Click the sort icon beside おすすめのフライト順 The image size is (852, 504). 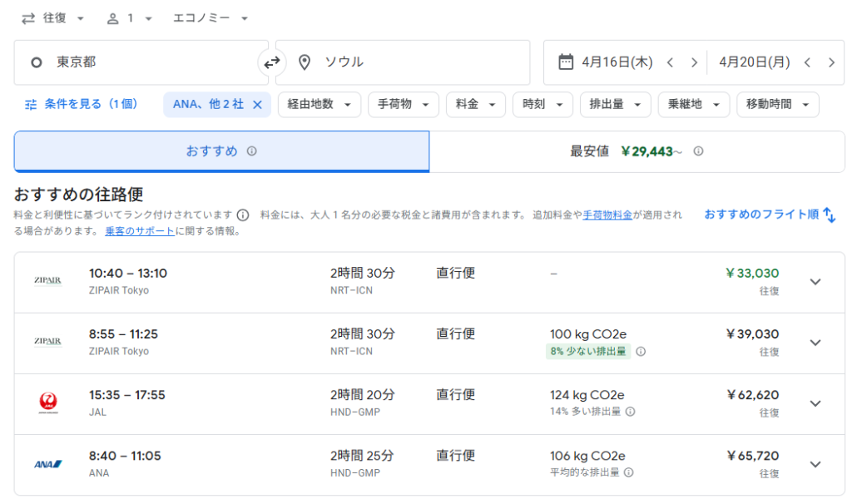829,215
